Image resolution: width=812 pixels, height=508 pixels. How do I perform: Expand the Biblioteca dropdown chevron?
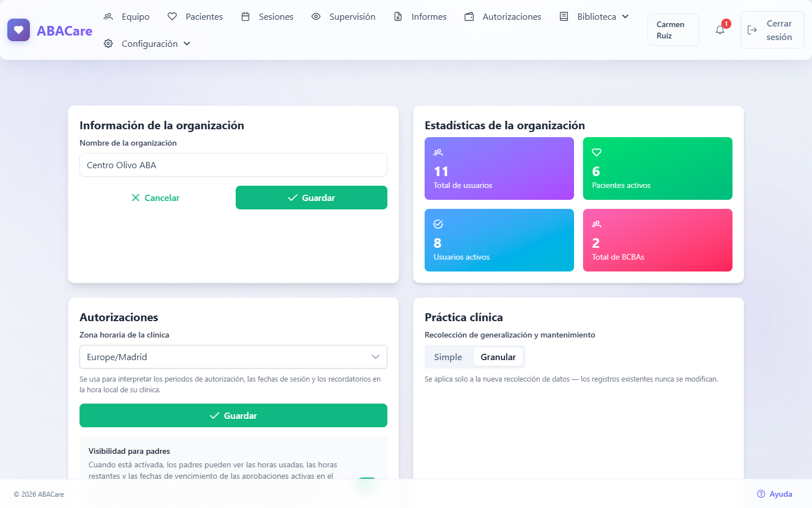[x=625, y=16]
